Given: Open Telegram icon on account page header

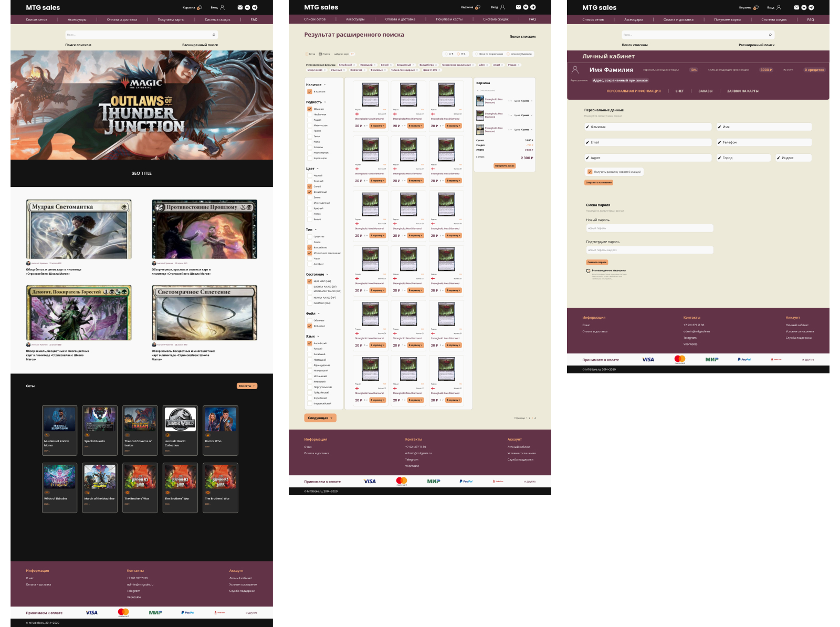Looking at the screenshot, I should click(811, 7).
